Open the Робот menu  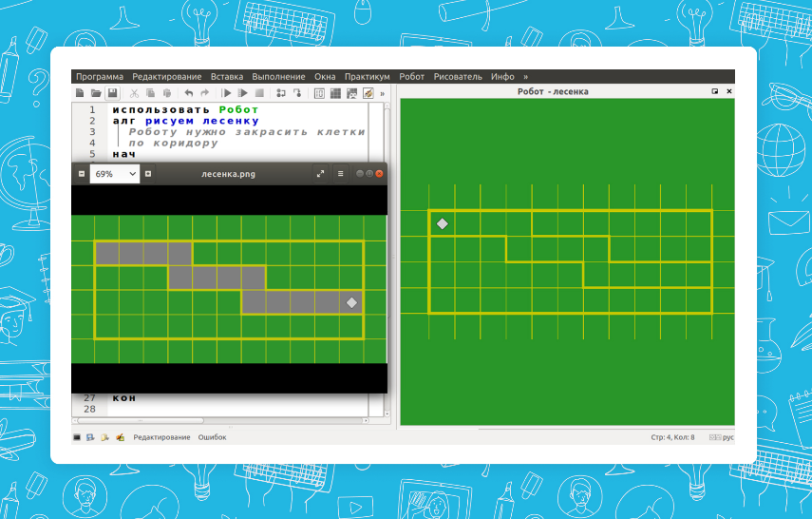click(x=411, y=76)
